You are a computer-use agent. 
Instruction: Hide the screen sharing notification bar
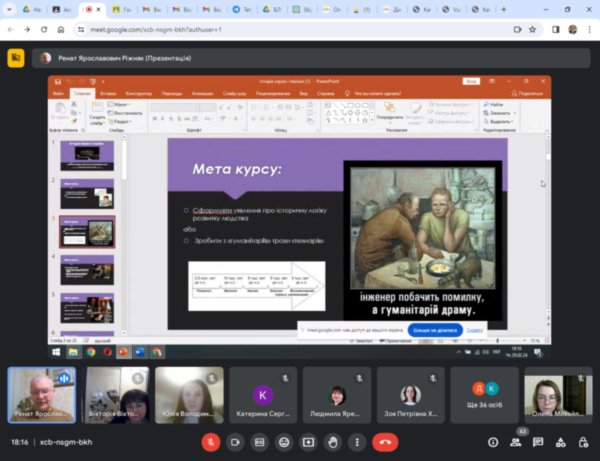click(475, 329)
